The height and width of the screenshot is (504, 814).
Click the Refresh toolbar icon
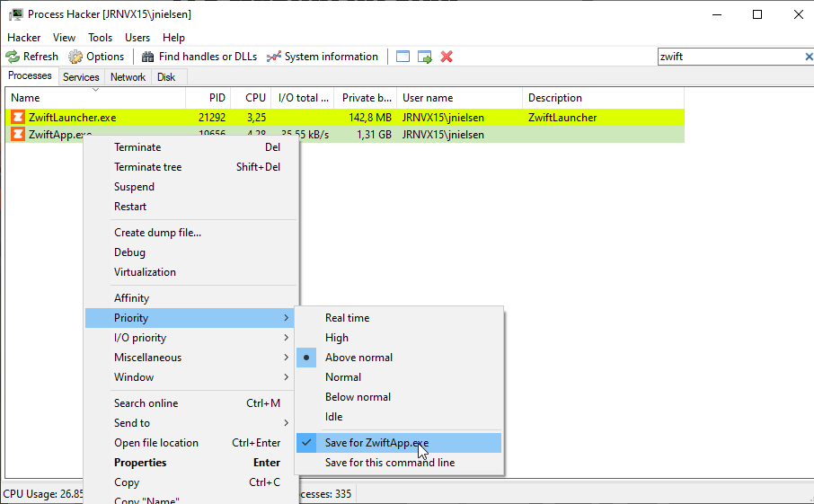(13, 57)
